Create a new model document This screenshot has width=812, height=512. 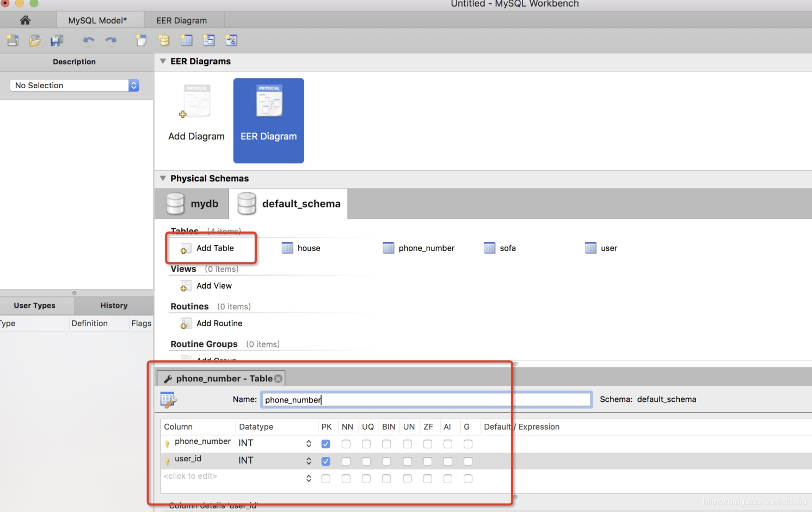tap(13, 40)
